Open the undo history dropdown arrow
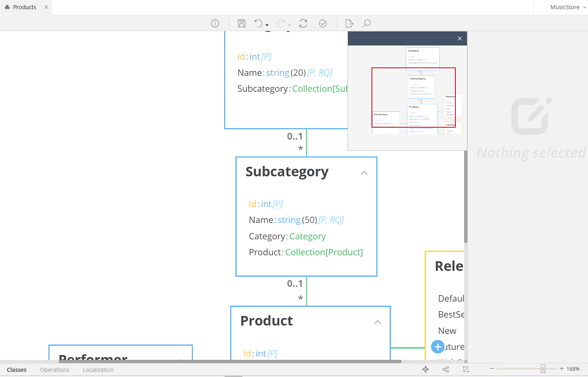The width and height of the screenshot is (588, 377). (267, 25)
